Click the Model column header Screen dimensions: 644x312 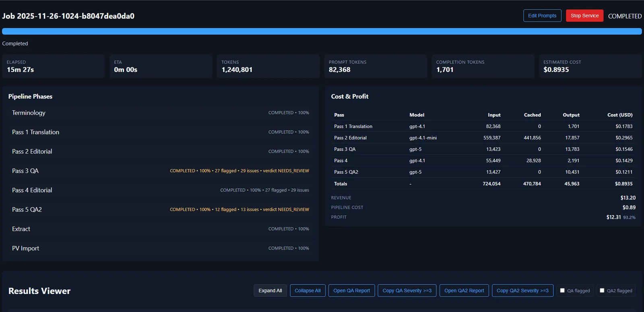[417, 115]
